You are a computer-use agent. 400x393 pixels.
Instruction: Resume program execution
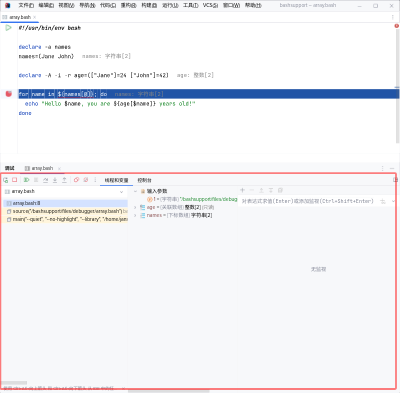pyautogui.click(x=26, y=180)
